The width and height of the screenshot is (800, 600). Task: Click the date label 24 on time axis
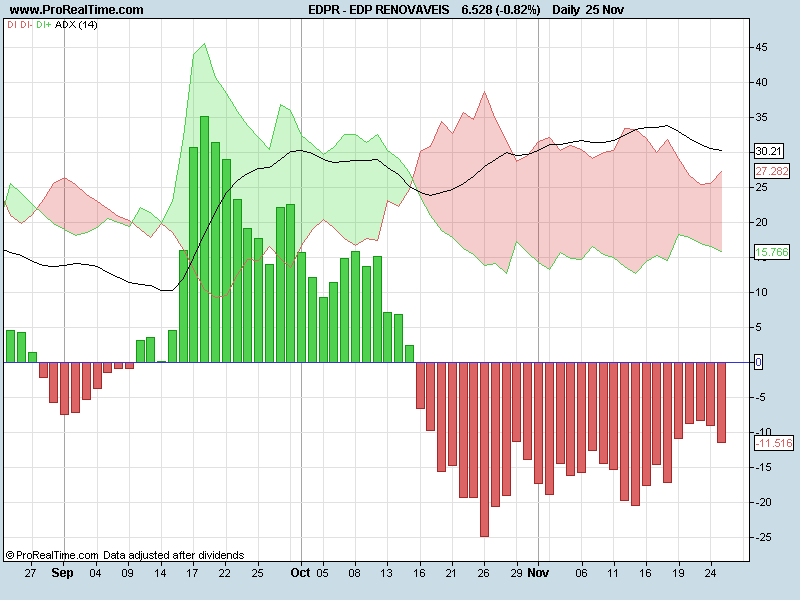[x=710, y=573]
